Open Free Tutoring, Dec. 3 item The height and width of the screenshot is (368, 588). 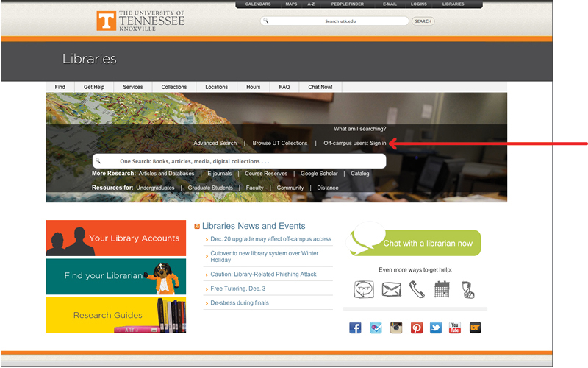point(237,289)
